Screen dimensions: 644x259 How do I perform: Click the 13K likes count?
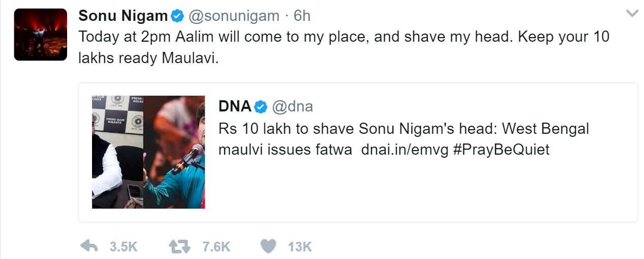pyautogui.click(x=299, y=247)
